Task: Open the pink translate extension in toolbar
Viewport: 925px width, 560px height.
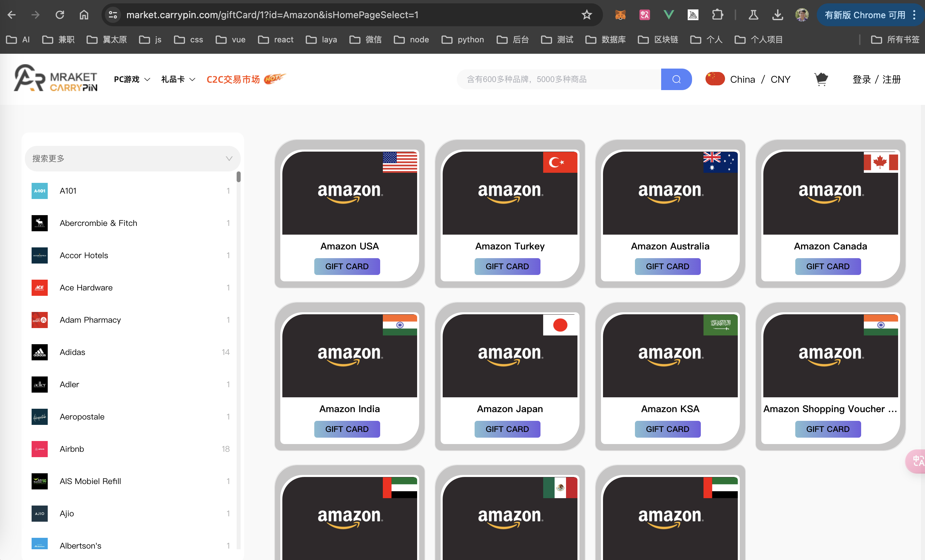Action: [x=645, y=15]
